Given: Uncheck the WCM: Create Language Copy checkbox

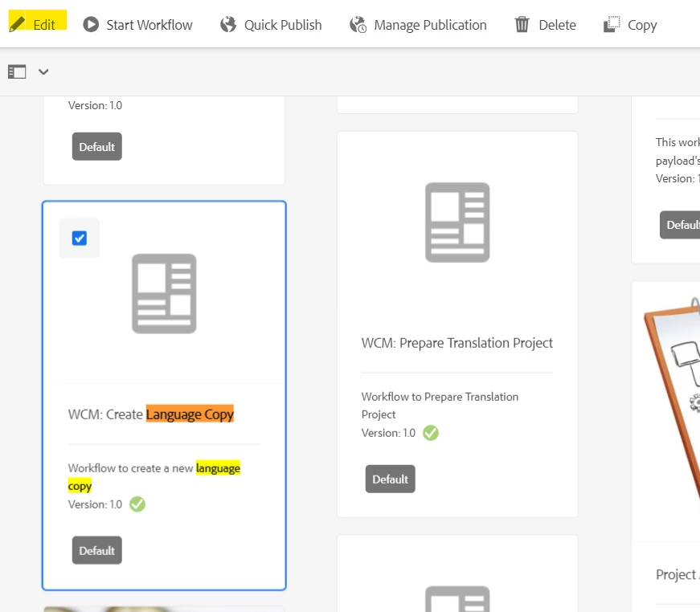Looking at the screenshot, I should [x=80, y=239].
